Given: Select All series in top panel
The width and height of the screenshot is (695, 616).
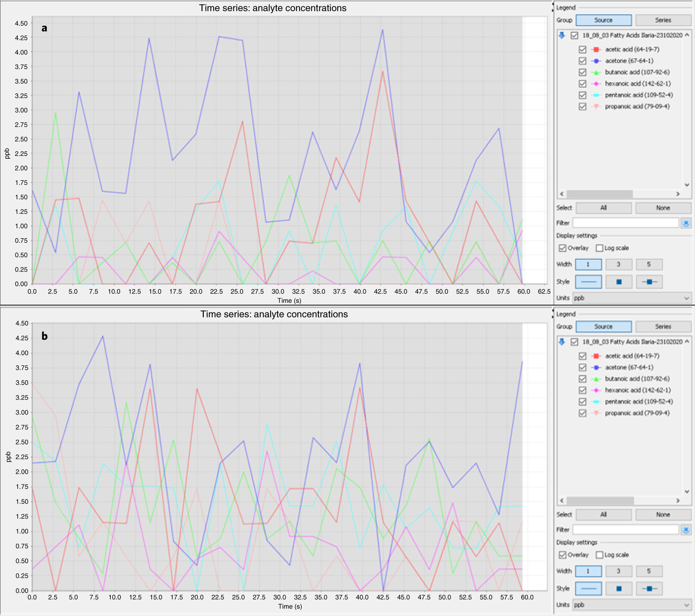Looking at the screenshot, I should [604, 208].
